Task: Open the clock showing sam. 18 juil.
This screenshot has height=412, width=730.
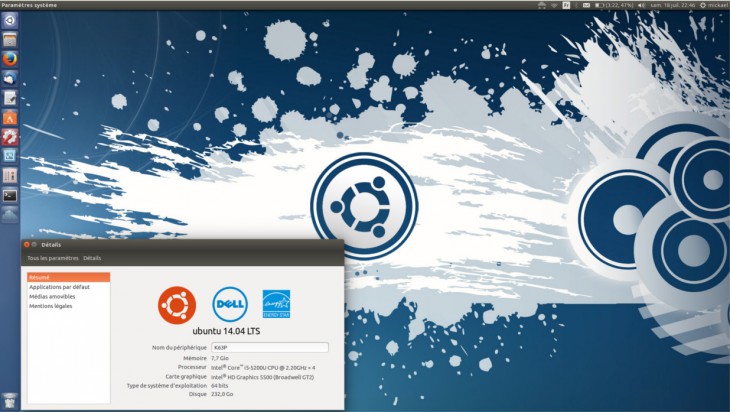Action: coord(673,5)
